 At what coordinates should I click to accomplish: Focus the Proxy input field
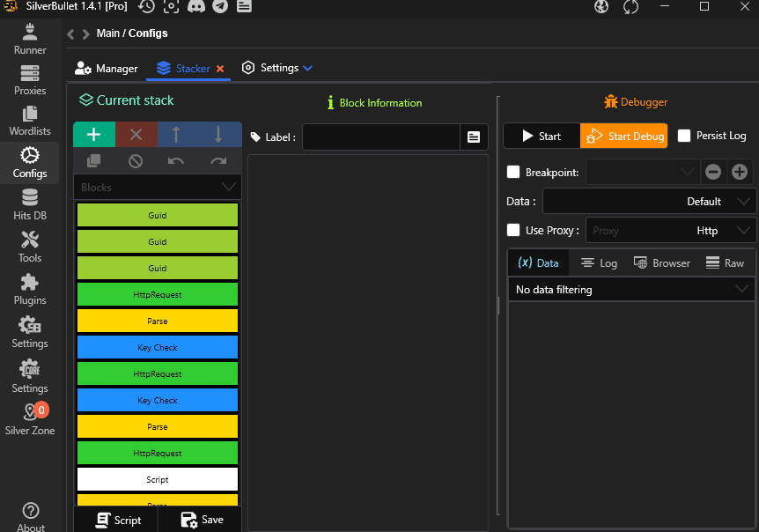coord(639,231)
